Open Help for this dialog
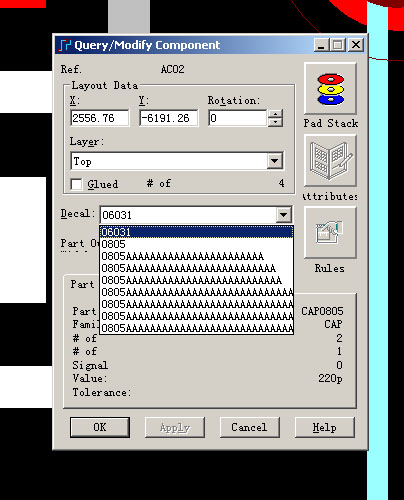The image size is (404, 500). coord(324,427)
